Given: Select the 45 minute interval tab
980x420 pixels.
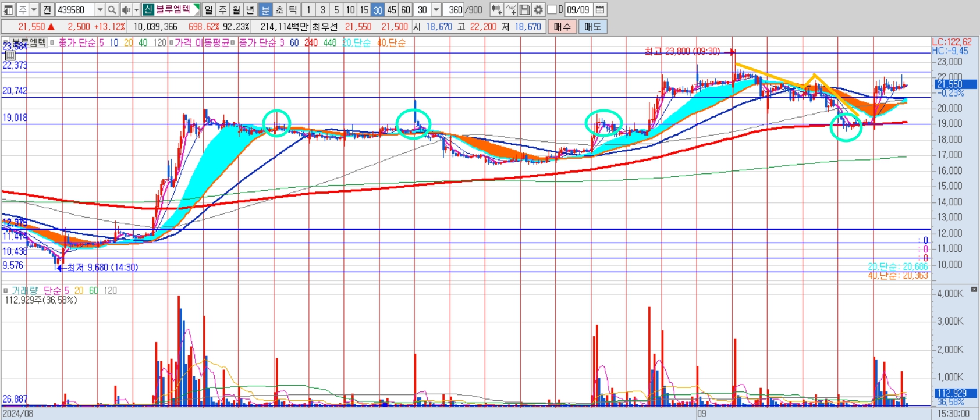Looking at the screenshot, I should [x=392, y=10].
